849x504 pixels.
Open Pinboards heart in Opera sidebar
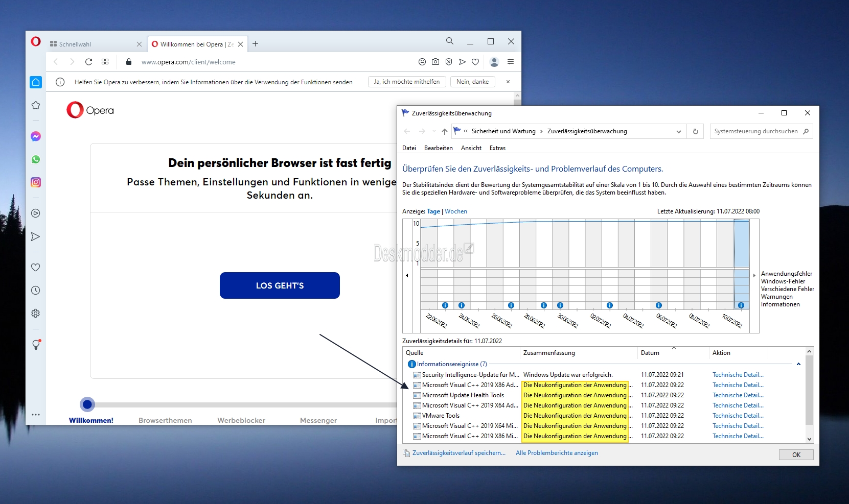[x=36, y=267]
